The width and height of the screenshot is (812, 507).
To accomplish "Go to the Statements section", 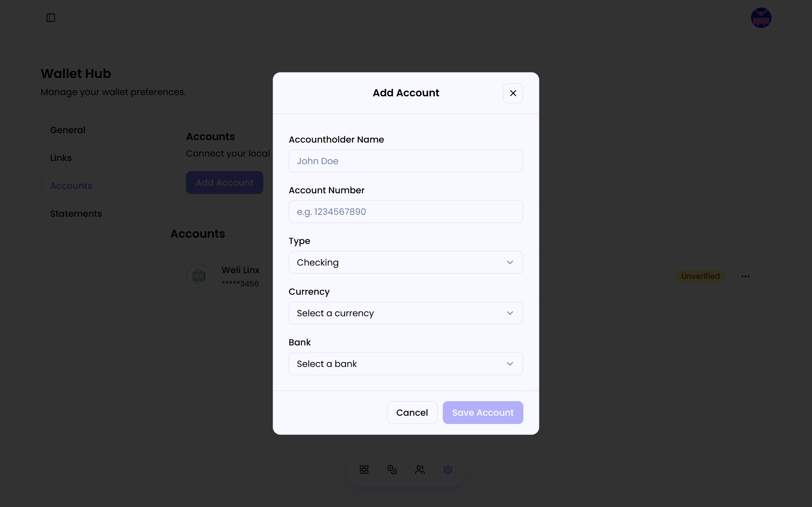I will (x=76, y=213).
